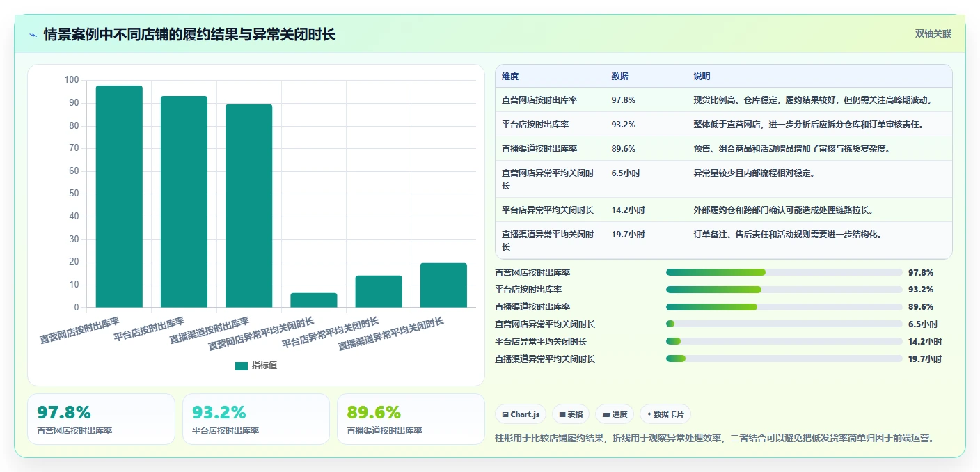Click the 93.2% progress bar for 平台店
This screenshot has height=472, width=980.
784,290
